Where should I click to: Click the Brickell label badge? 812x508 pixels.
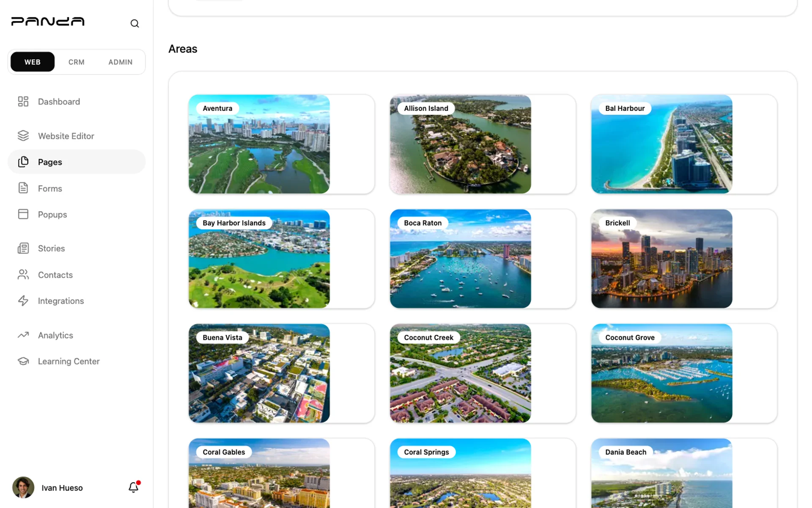tap(617, 223)
